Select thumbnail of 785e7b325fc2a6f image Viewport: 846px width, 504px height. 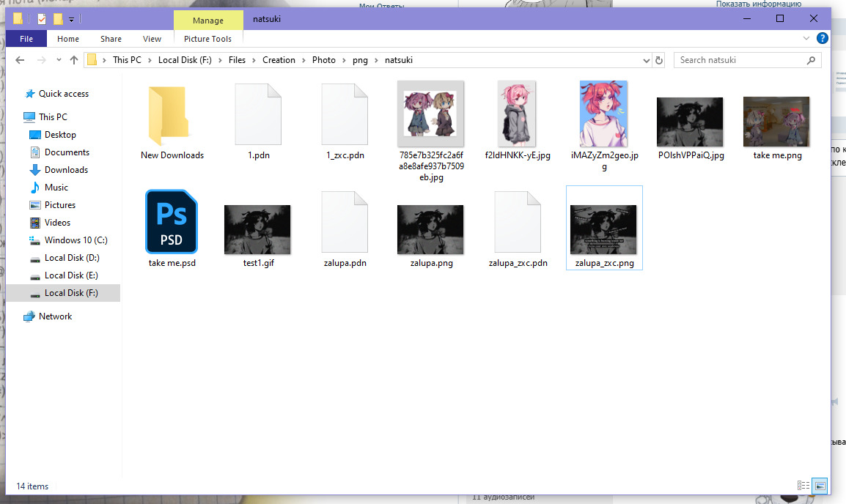coord(430,114)
